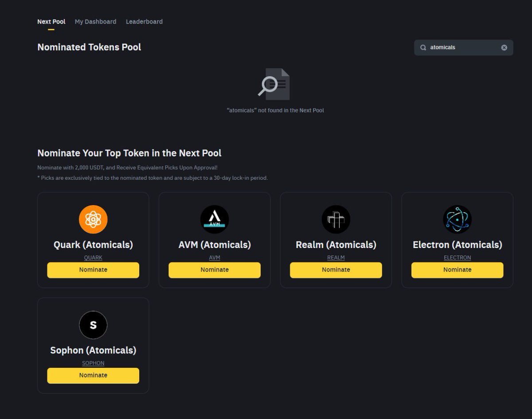532x419 pixels.
Task: Focus the search field containing 'atomicals'
Action: (x=464, y=47)
